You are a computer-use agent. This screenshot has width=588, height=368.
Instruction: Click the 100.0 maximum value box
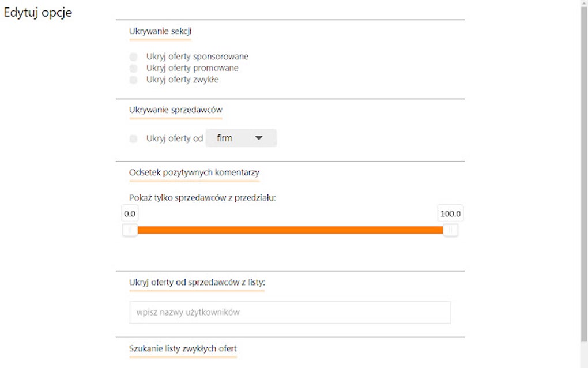click(x=450, y=213)
